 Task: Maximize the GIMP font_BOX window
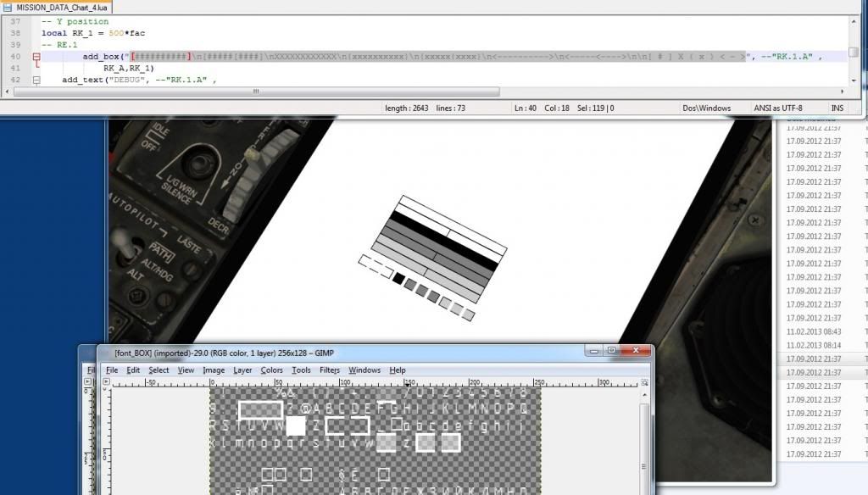610,351
